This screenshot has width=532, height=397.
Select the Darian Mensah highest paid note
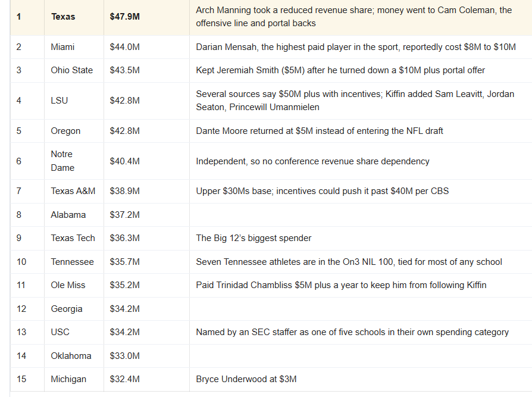click(x=356, y=47)
